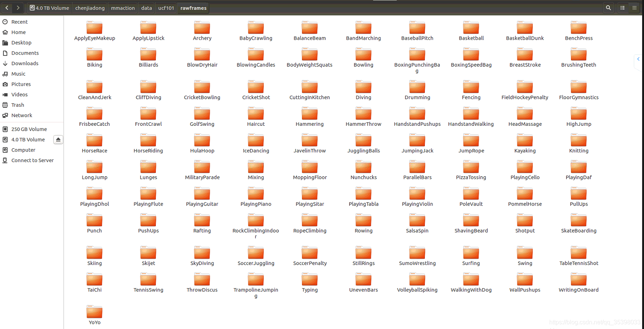Select the Fencing folder label
644x329 pixels.
471,97
